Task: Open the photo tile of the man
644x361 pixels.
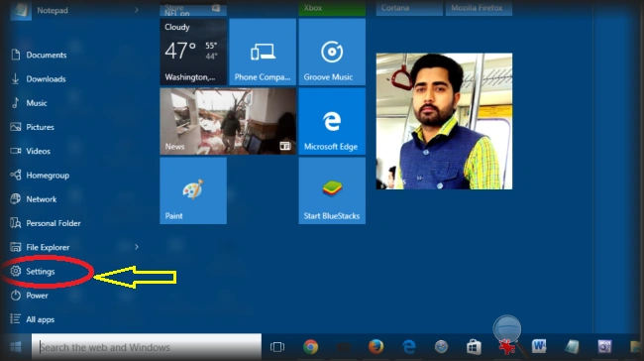Action: coord(444,121)
